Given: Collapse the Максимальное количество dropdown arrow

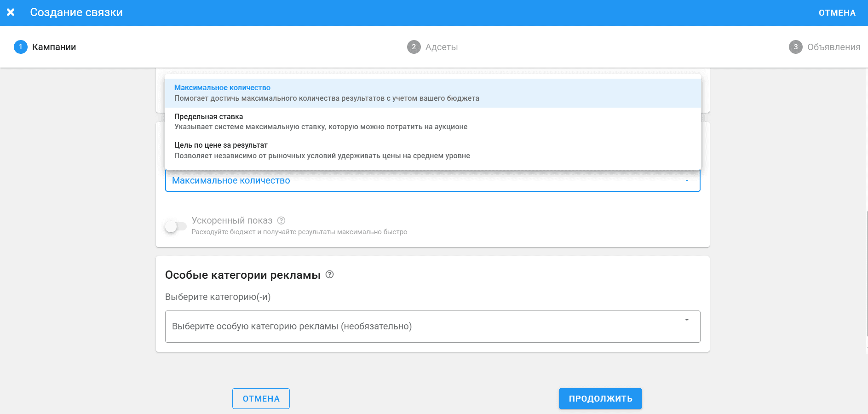Looking at the screenshot, I should click(x=687, y=181).
